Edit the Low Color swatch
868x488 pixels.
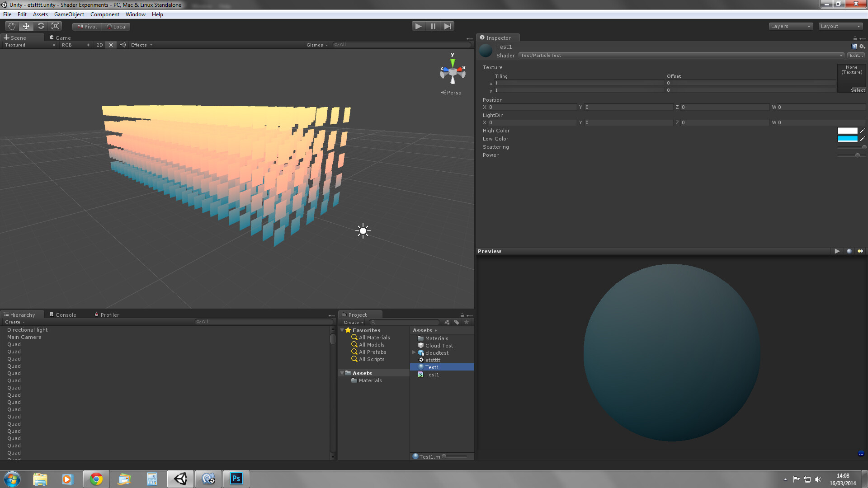pyautogui.click(x=847, y=138)
